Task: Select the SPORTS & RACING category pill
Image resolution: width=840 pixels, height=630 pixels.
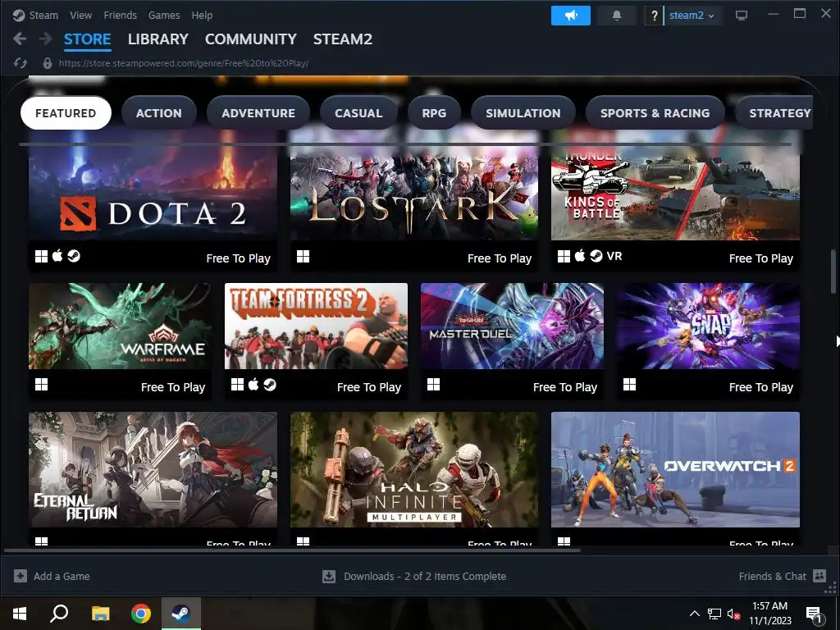Action: (x=655, y=113)
